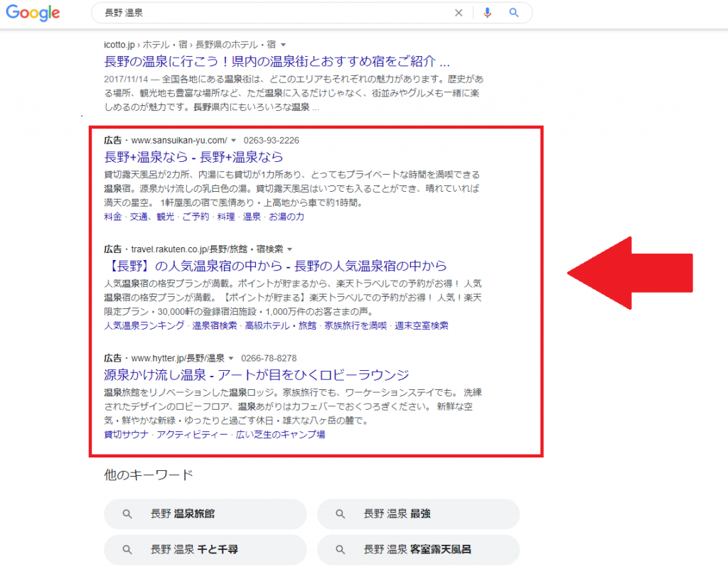Click the 人気温泉ランキング sitelink
Viewport: 728px width, 569px height.
click(144, 325)
